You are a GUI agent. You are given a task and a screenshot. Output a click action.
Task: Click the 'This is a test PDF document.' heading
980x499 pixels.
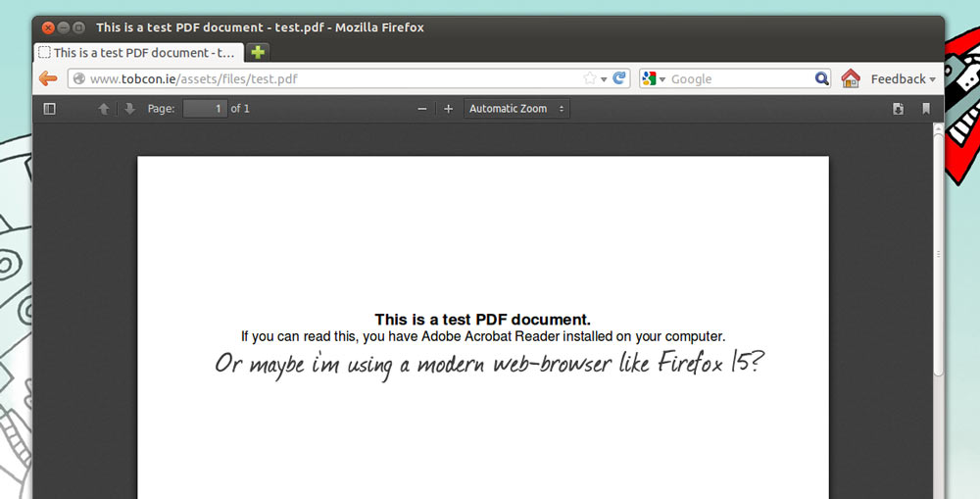(482, 320)
